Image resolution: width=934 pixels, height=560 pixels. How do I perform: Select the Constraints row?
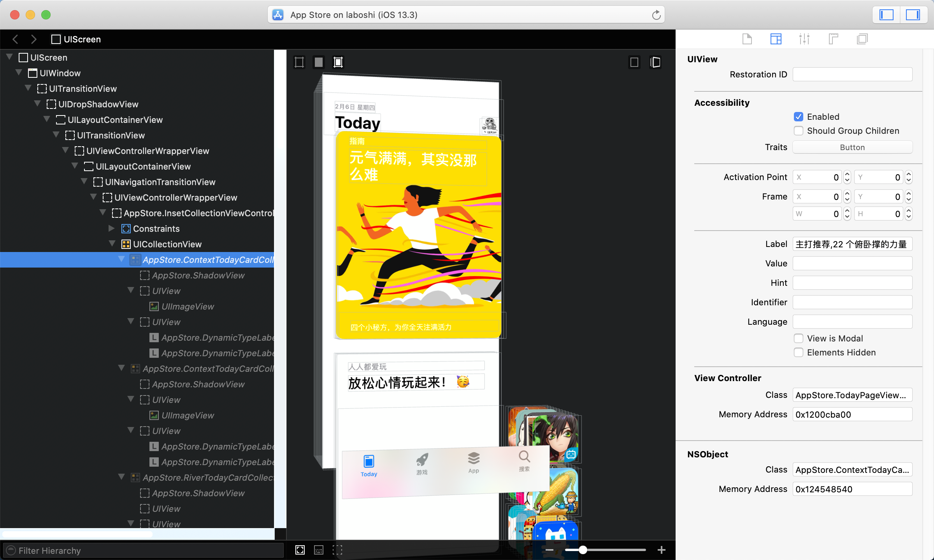[x=137, y=229]
